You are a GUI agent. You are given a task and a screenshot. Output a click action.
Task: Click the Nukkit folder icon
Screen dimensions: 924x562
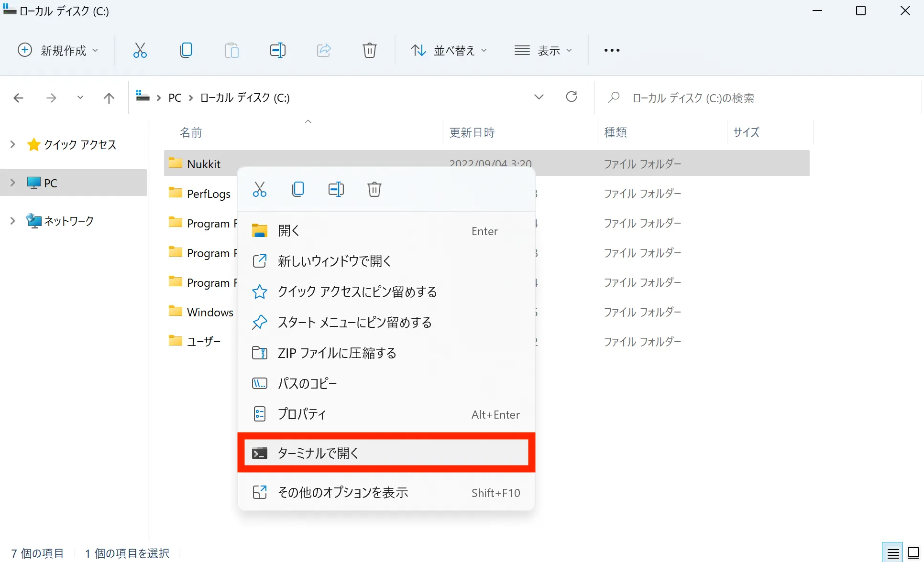[x=176, y=163]
